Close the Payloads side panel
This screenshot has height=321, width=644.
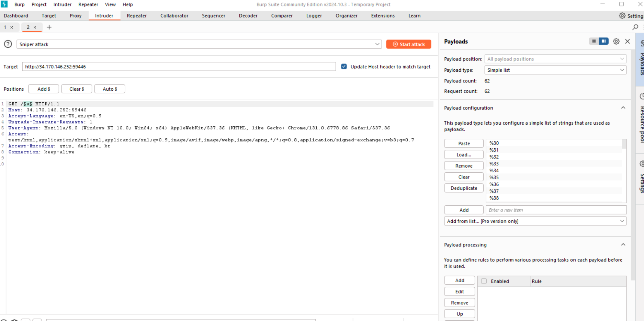click(628, 41)
